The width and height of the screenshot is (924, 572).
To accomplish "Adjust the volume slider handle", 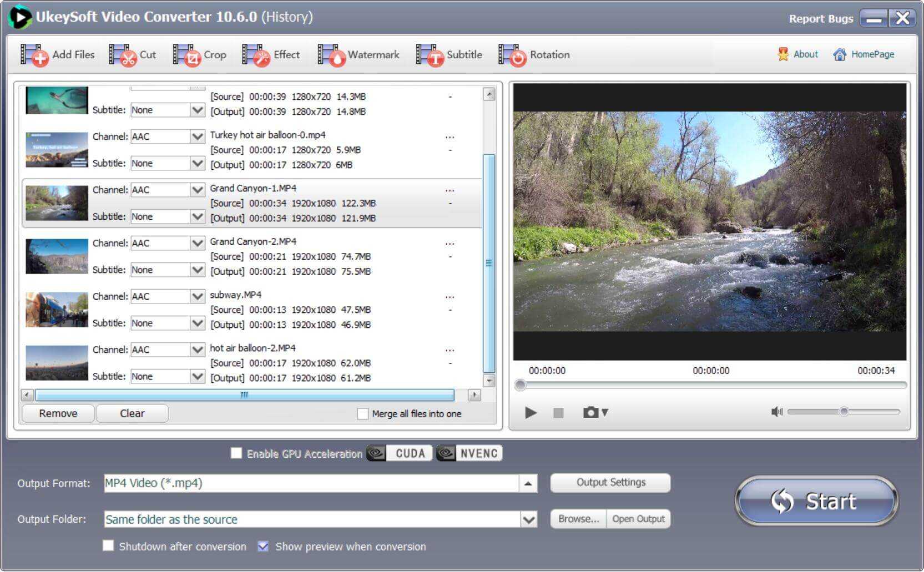I will pos(844,412).
